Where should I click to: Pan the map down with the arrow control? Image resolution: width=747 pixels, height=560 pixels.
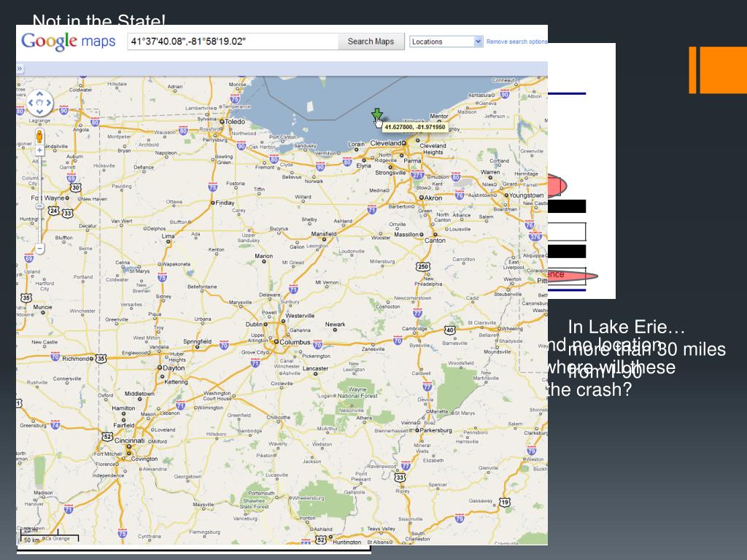[39, 112]
